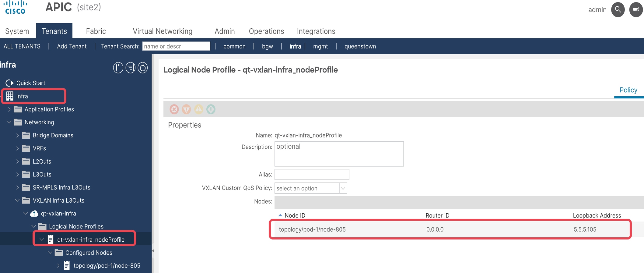Expand Application Profiles tree node
The width and height of the screenshot is (644, 273).
pyautogui.click(x=9, y=109)
